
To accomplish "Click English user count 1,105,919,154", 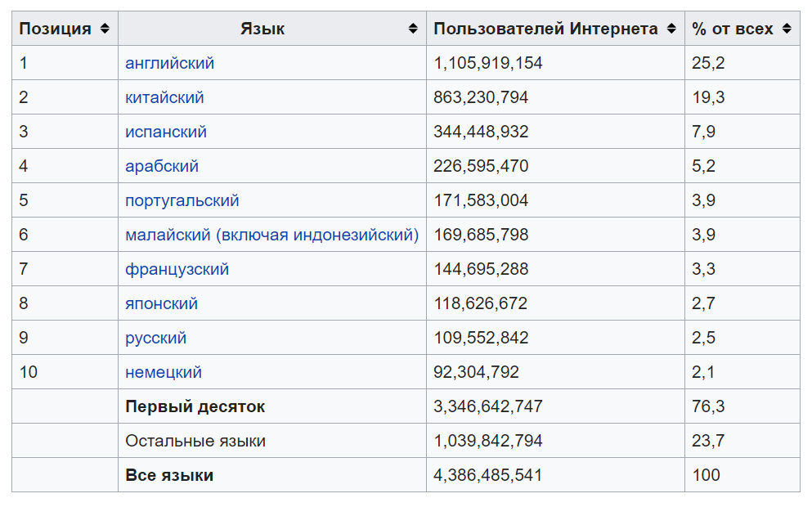I will tap(487, 63).
